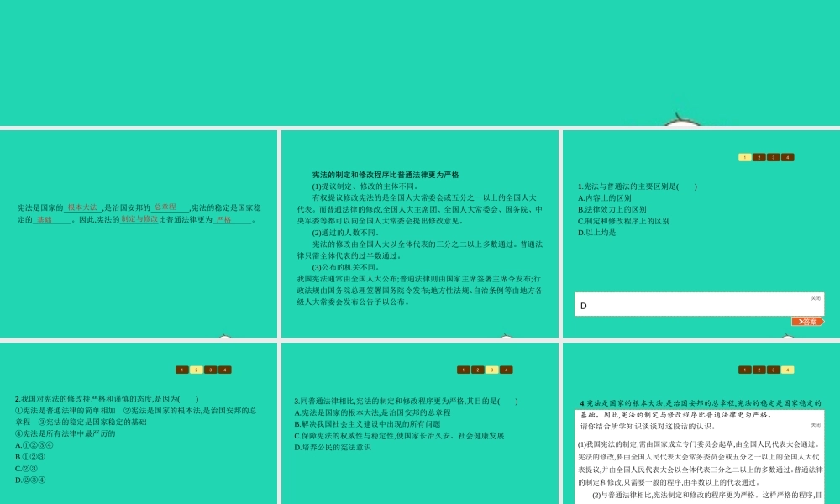Close the answer panel on question 4 slide
The width and height of the screenshot is (840, 504).
(816, 425)
